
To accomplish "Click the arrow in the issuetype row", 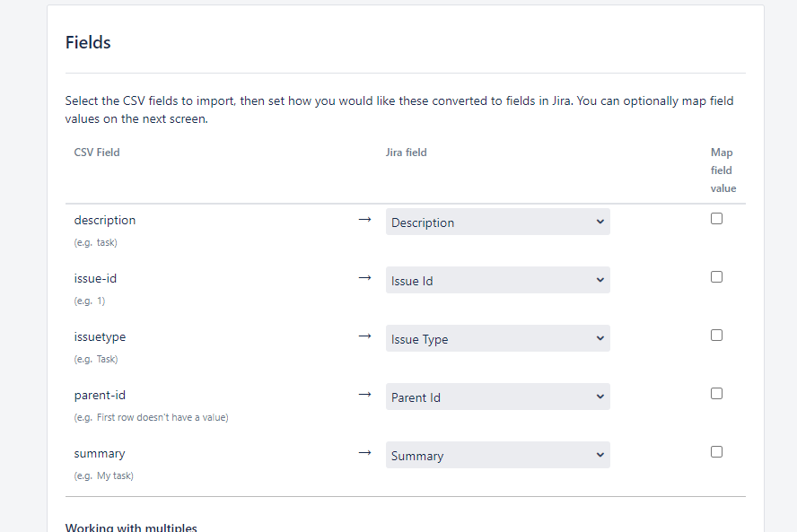I will point(364,336).
